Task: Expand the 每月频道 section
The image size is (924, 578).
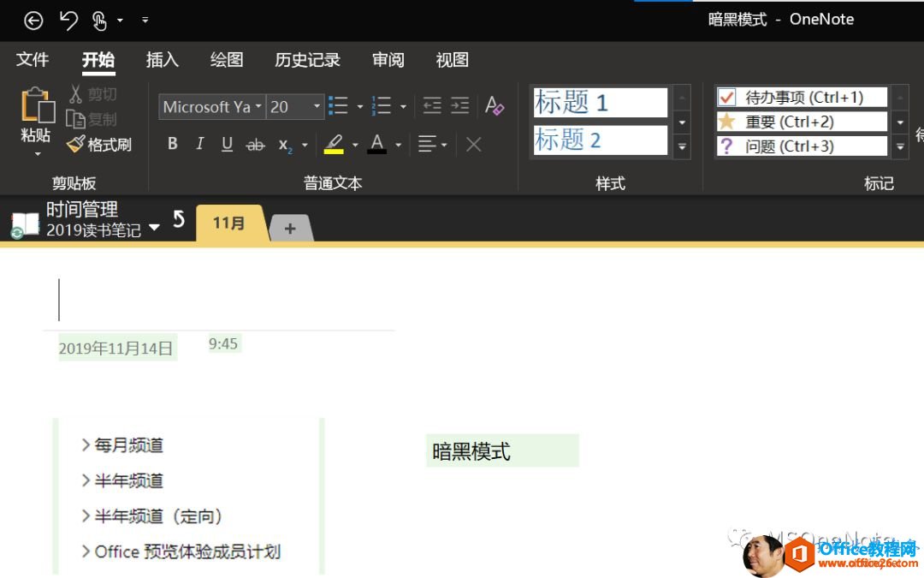Action: [x=85, y=444]
